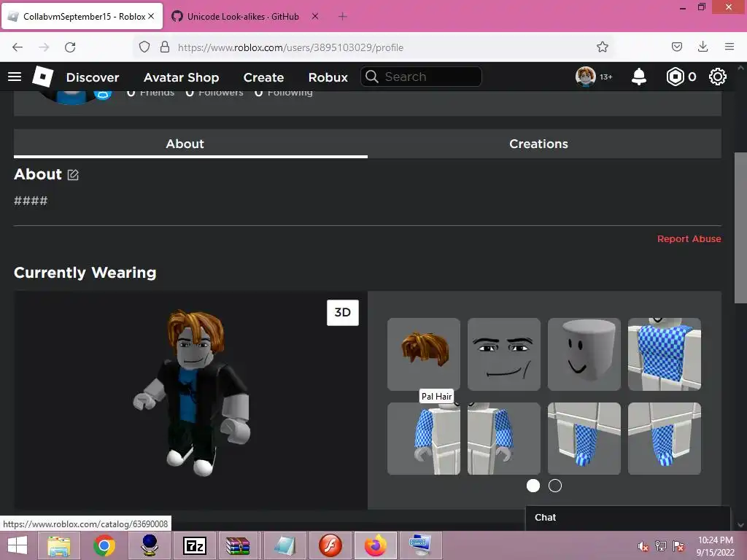Open the Chat panel

627,518
